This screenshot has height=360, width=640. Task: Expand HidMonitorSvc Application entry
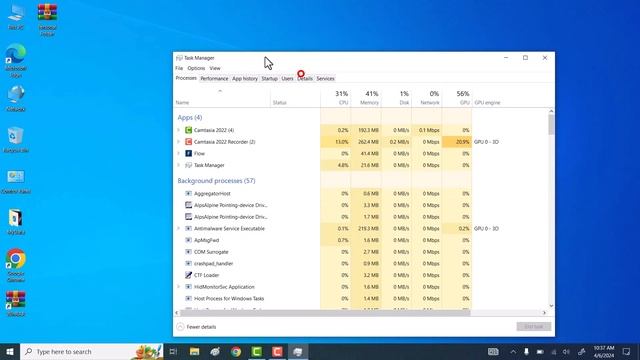(179, 287)
